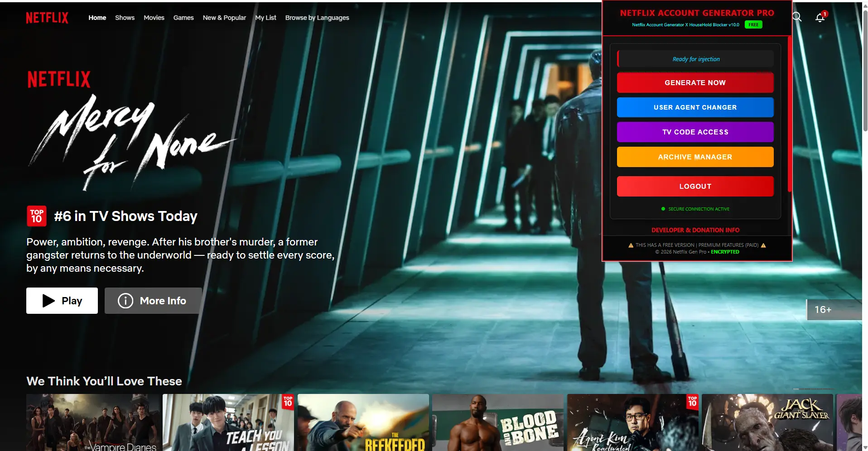Open the Blood and Bone thumbnail

point(498,422)
